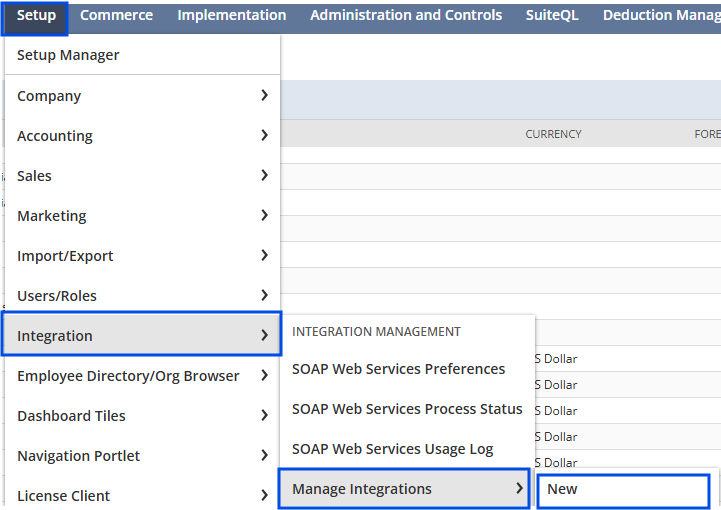Expand Employee Directory/Org Browser chevron

264,375
